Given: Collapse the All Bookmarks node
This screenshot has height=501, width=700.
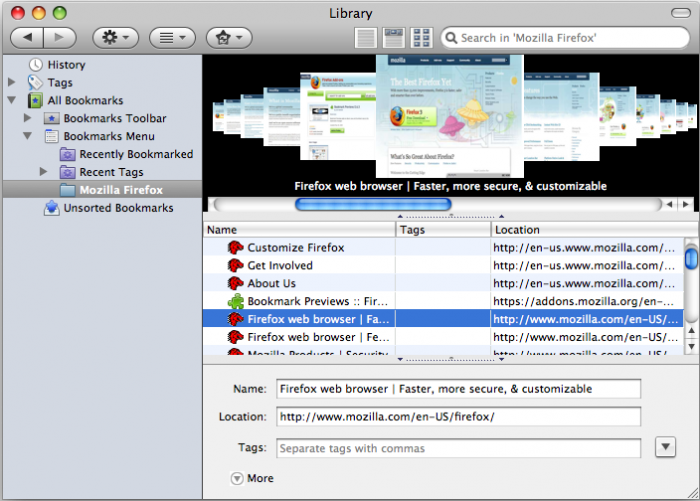Looking at the screenshot, I should point(12,100).
